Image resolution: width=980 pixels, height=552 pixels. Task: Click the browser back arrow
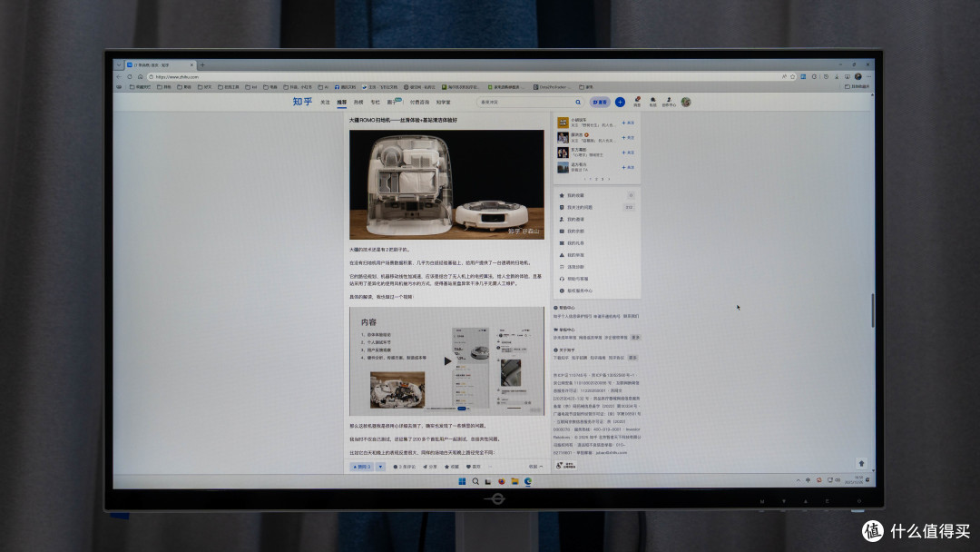click(119, 76)
